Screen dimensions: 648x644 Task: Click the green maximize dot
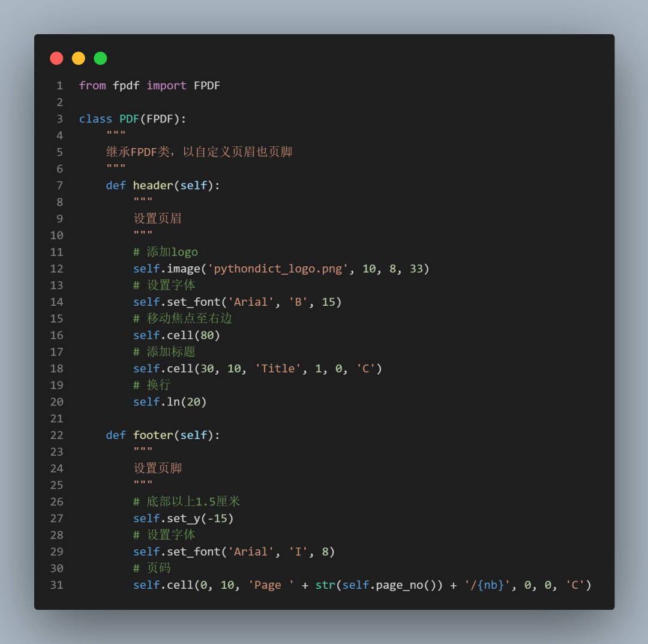click(100, 58)
